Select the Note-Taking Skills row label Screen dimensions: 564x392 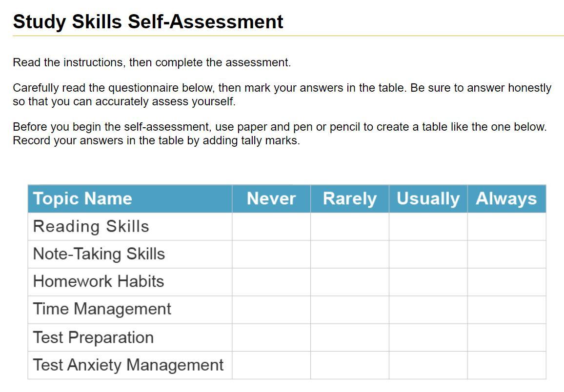[x=99, y=254]
